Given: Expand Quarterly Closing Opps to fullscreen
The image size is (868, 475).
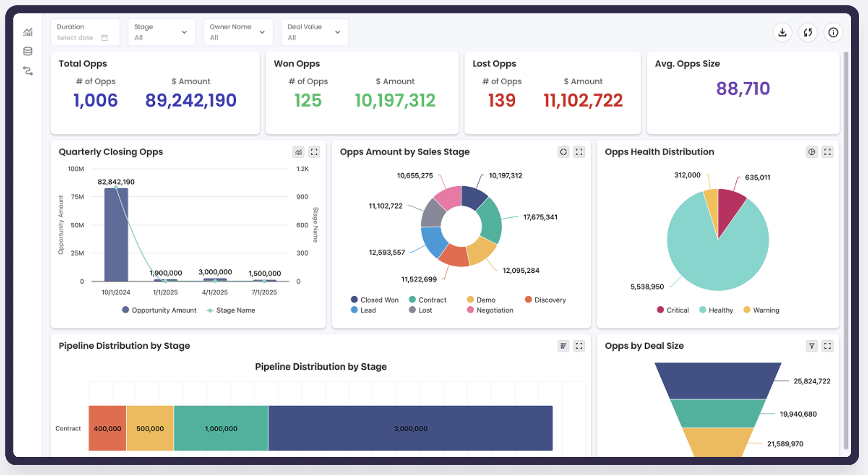Looking at the screenshot, I should 314,152.
